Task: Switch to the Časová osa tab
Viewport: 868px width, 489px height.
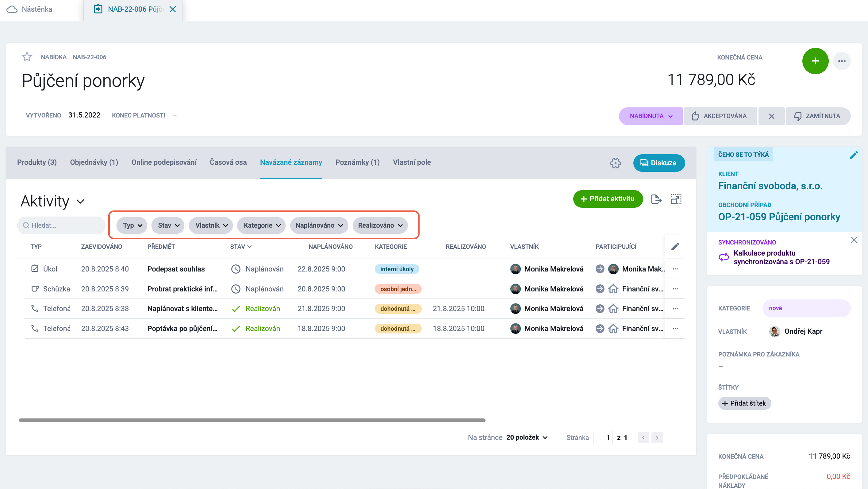Action: (228, 162)
